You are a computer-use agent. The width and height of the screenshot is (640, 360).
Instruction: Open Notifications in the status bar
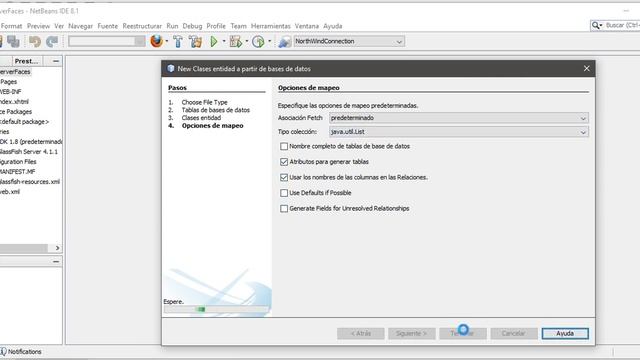[x=21, y=351]
